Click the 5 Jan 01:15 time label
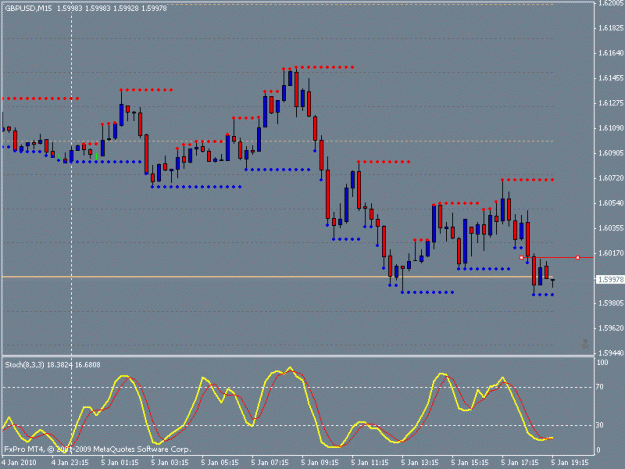The image size is (625, 469). (x=120, y=463)
